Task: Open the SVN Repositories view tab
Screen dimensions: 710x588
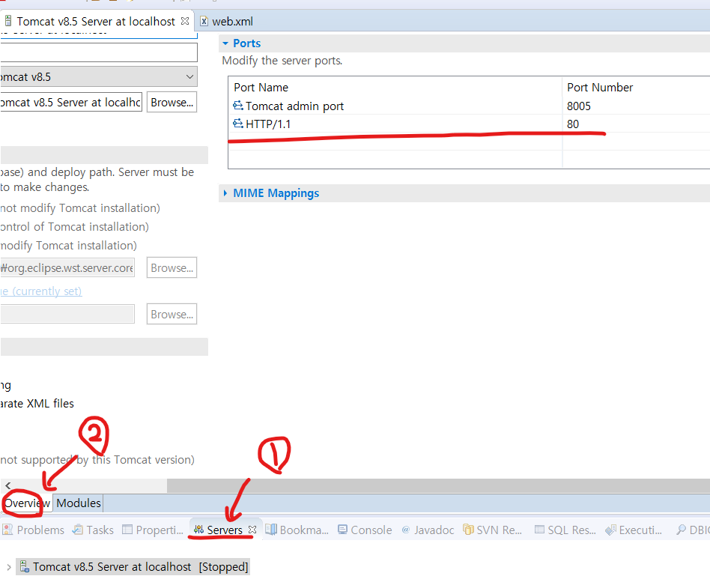Action: (493, 530)
